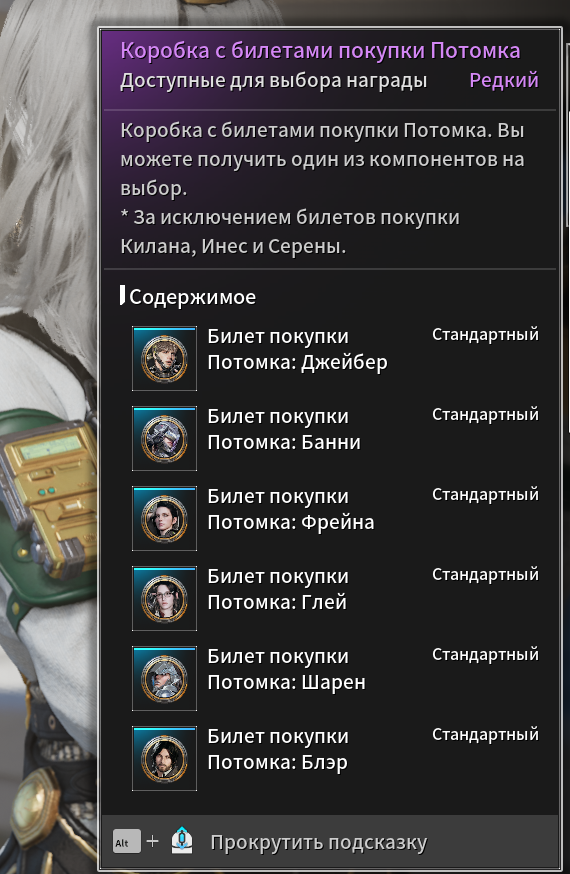Screen dimensions: 570x874
Task: Click the Jayber descendant ticket icon
Action: tap(164, 358)
